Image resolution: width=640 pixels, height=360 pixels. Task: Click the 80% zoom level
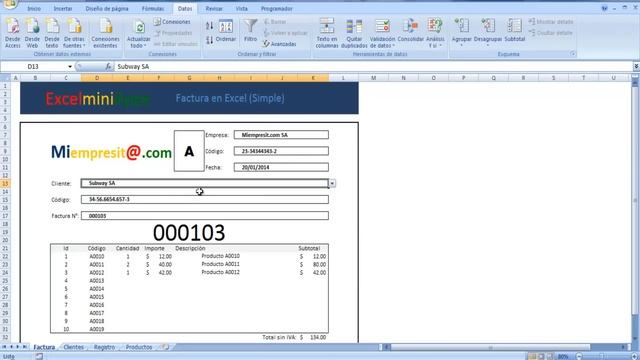point(563,356)
